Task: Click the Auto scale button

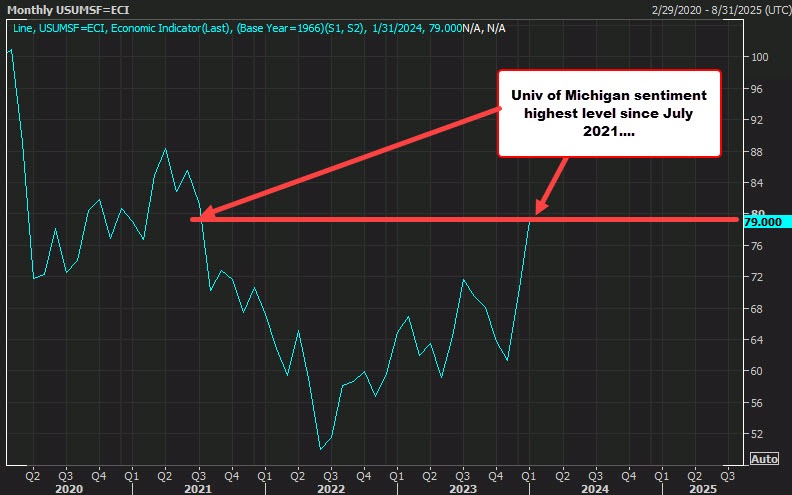Action: point(764,459)
